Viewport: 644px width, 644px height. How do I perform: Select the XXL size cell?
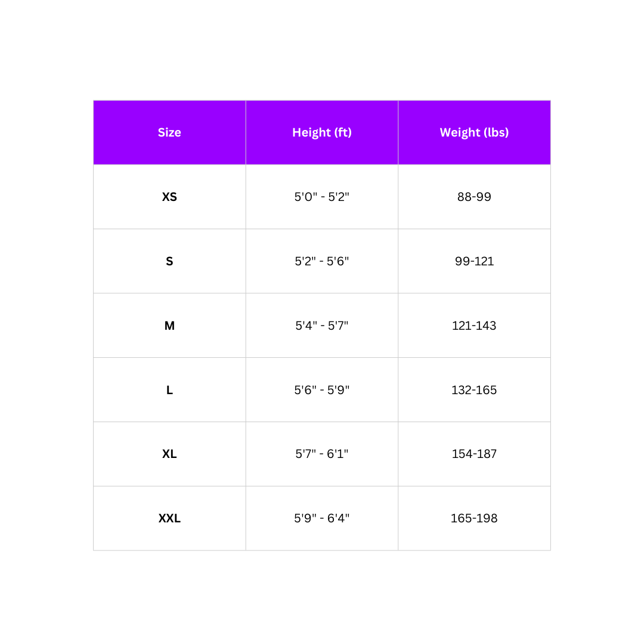(169, 518)
